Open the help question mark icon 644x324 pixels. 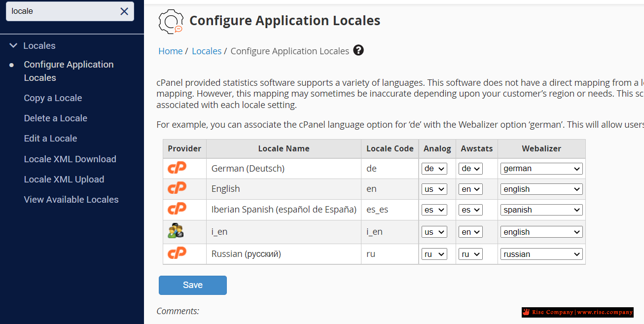tap(358, 50)
